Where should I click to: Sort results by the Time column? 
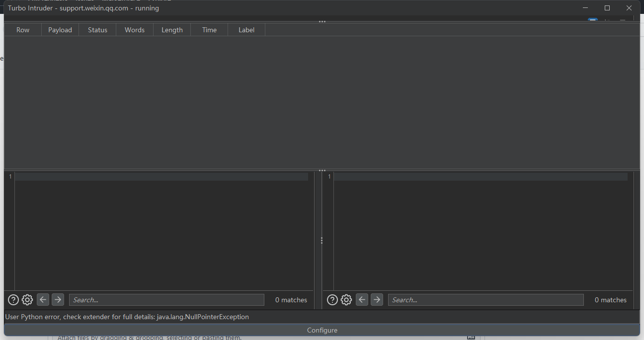tap(209, 30)
